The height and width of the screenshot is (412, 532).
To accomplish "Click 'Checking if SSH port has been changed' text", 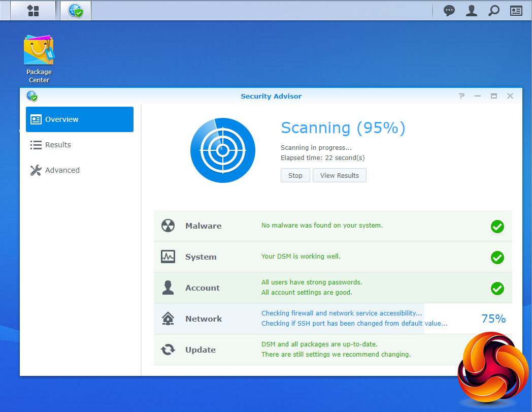I will (354, 323).
